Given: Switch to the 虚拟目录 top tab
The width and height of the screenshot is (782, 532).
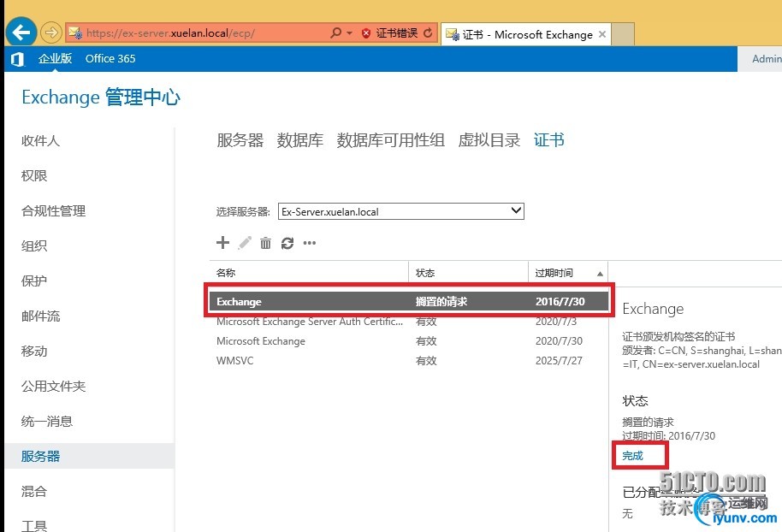Looking at the screenshot, I should [x=489, y=140].
